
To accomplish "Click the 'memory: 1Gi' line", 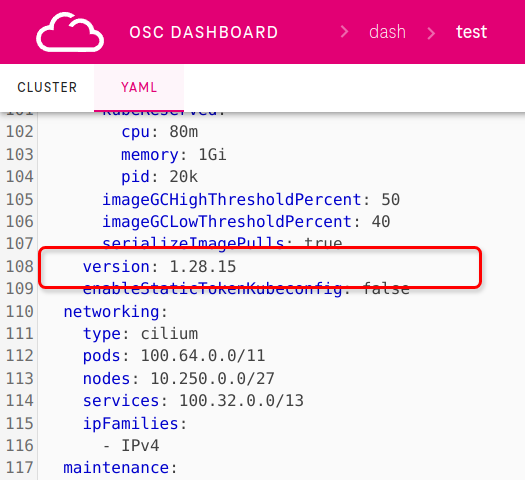I will (x=174, y=155).
